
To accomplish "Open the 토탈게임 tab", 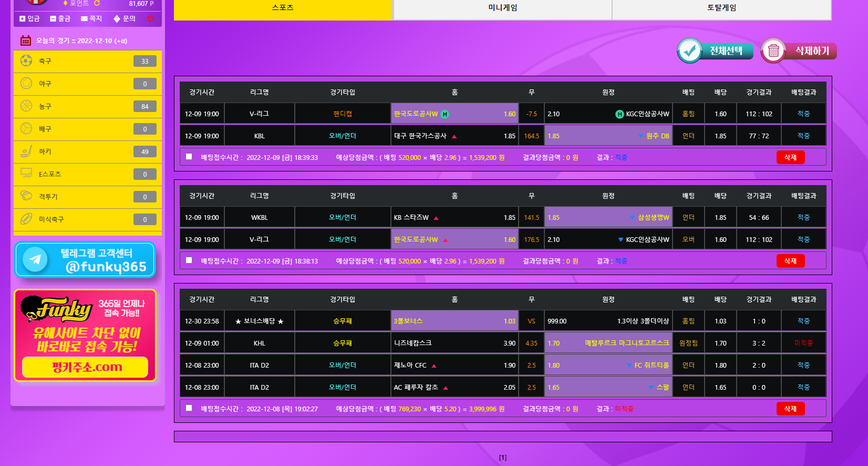I will [721, 8].
